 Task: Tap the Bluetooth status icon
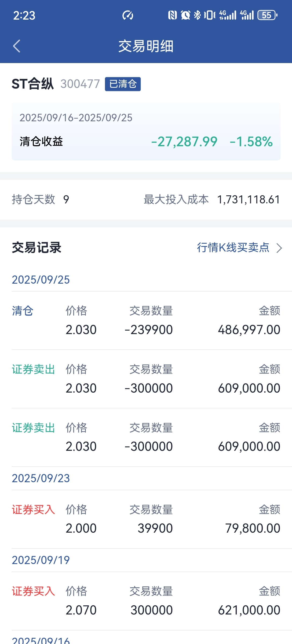197,15
